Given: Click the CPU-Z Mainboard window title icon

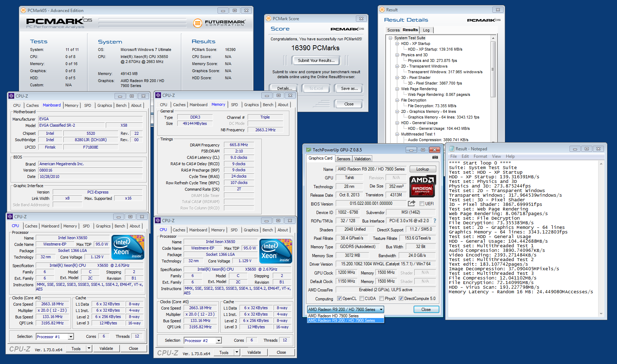Looking at the screenshot, I should (11, 96).
